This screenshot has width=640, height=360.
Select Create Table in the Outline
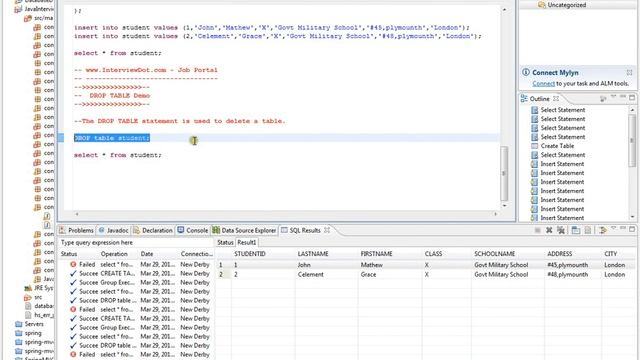(x=557, y=146)
